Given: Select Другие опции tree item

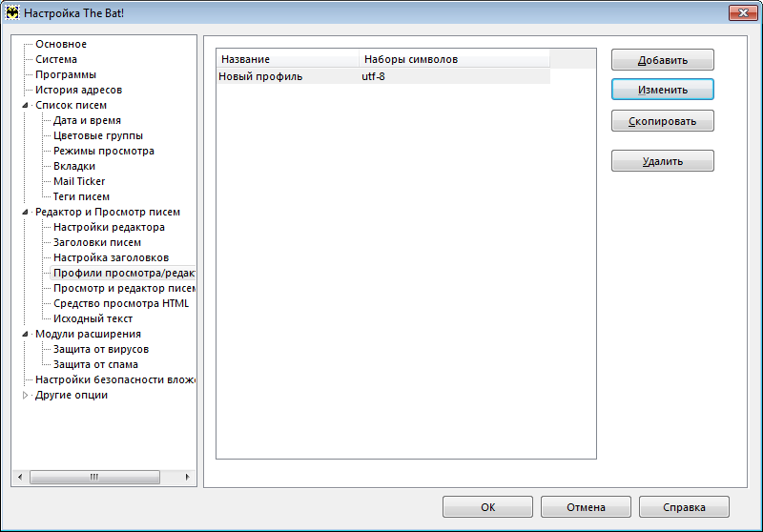Looking at the screenshot, I should pyautogui.click(x=71, y=396).
